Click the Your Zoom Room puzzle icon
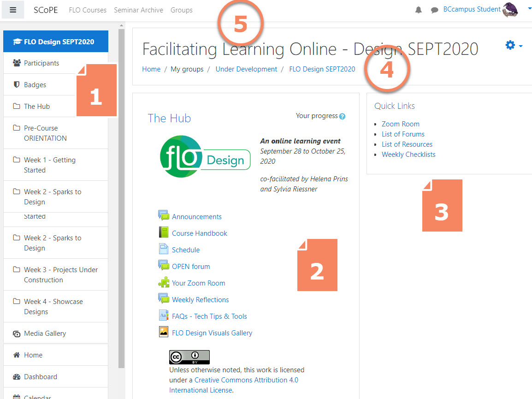This screenshot has height=399, width=532. [x=164, y=282]
